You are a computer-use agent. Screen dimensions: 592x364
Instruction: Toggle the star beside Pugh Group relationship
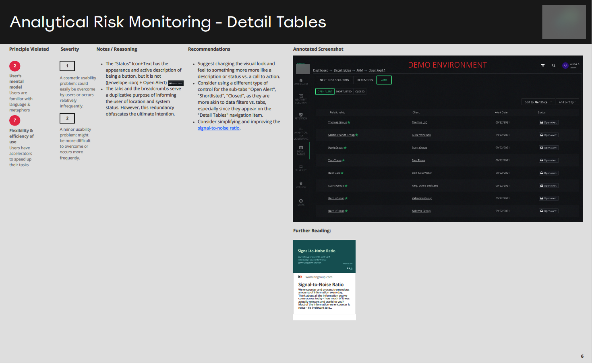[x=345, y=148]
